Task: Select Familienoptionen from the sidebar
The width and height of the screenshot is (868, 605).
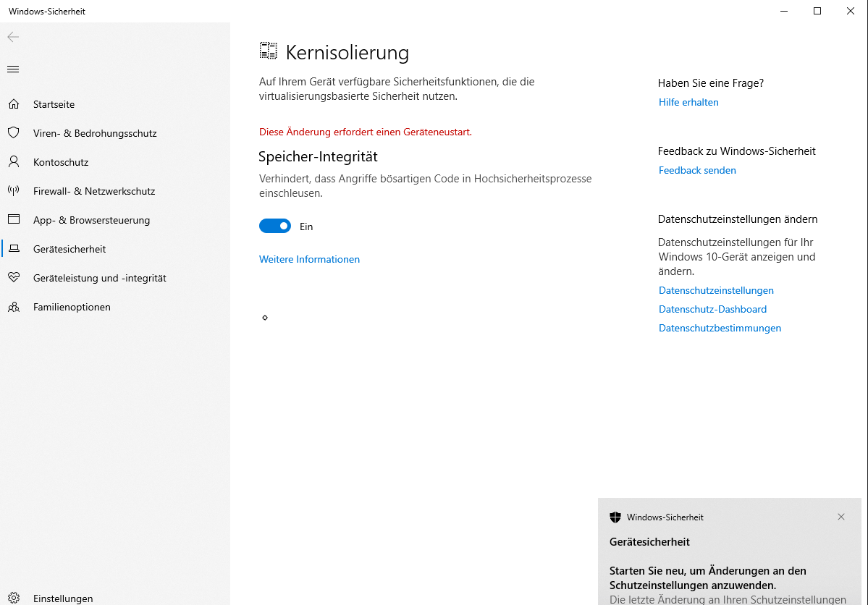Action: point(72,307)
